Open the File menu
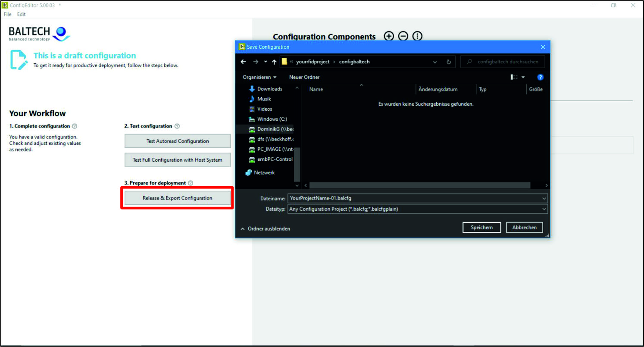The width and height of the screenshot is (644, 347). [7, 14]
